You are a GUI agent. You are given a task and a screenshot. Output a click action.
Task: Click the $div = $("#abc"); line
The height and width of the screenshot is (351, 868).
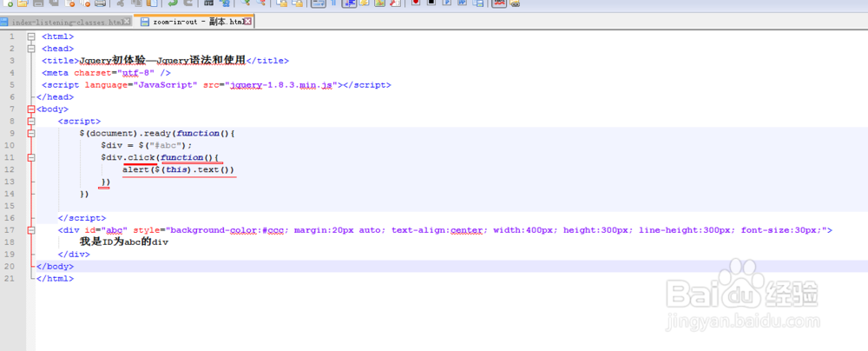pos(146,146)
